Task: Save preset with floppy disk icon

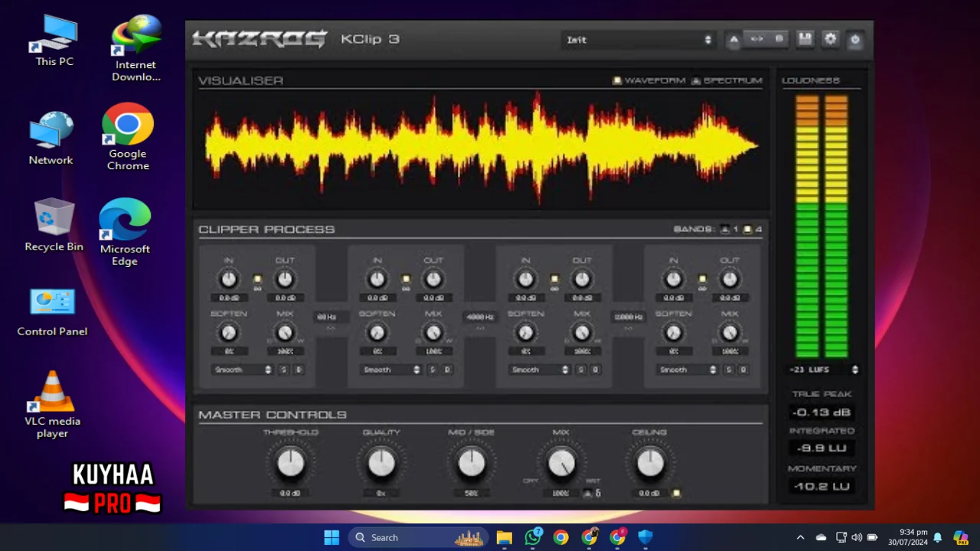Action: tap(805, 39)
